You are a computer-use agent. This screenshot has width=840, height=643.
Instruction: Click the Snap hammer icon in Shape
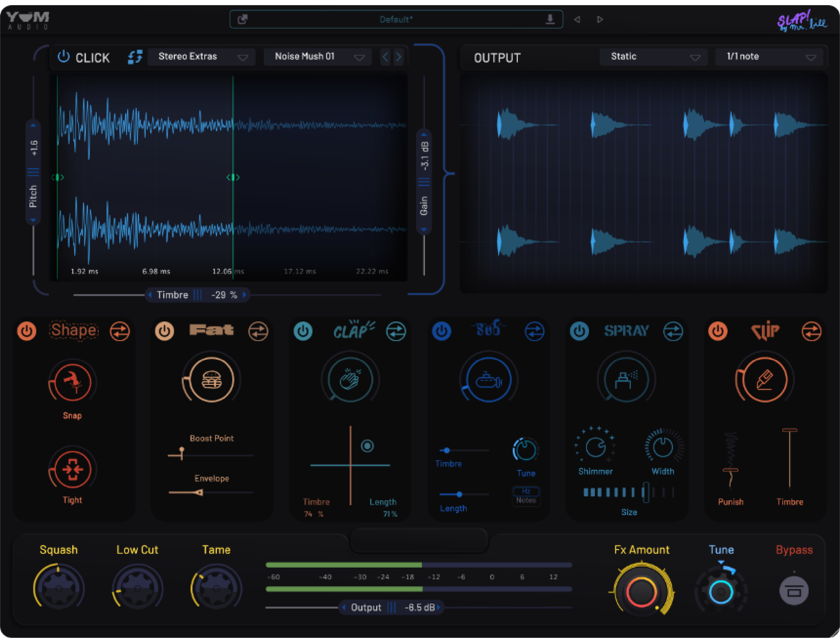[72, 382]
